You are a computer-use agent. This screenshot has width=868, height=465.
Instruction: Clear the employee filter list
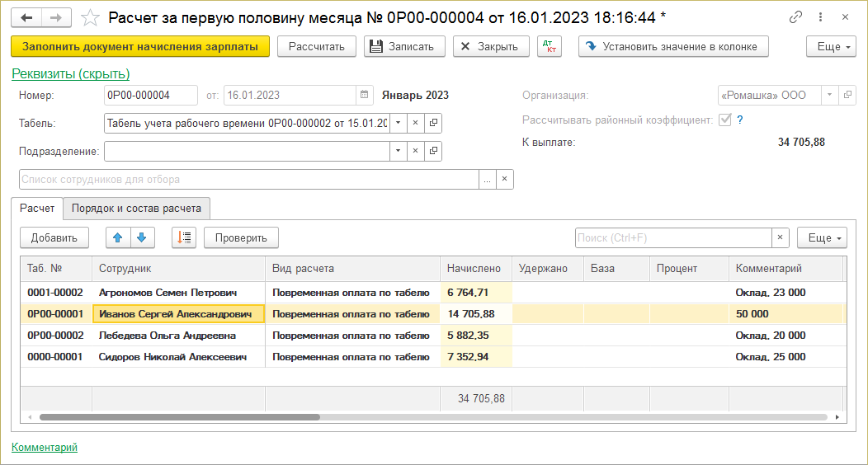(x=505, y=179)
